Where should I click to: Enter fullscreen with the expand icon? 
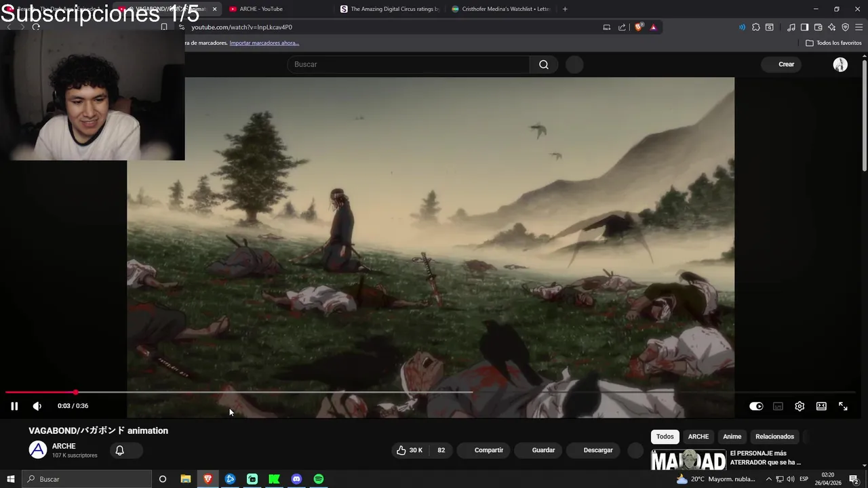tap(843, 406)
